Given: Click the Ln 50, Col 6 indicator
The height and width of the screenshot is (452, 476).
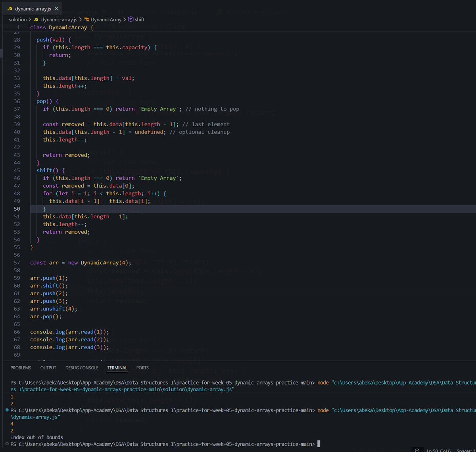Looking at the screenshot, I should 438,450.
